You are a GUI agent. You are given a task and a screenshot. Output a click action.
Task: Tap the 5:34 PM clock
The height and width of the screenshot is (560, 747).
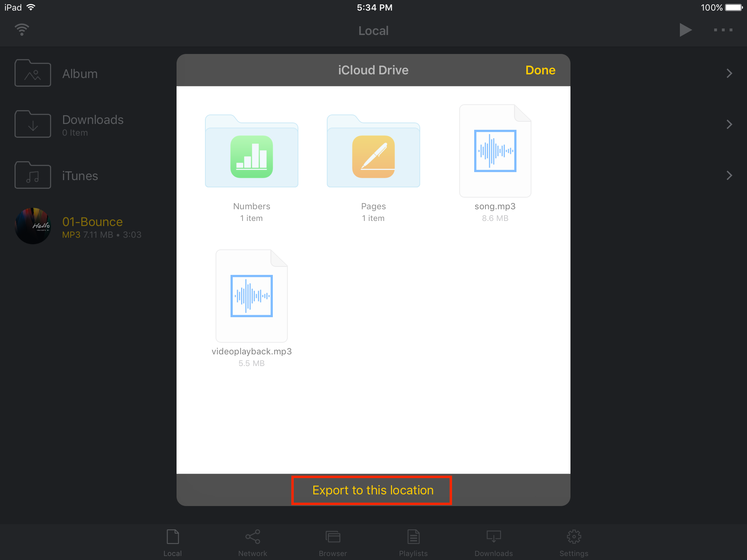coord(375,7)
